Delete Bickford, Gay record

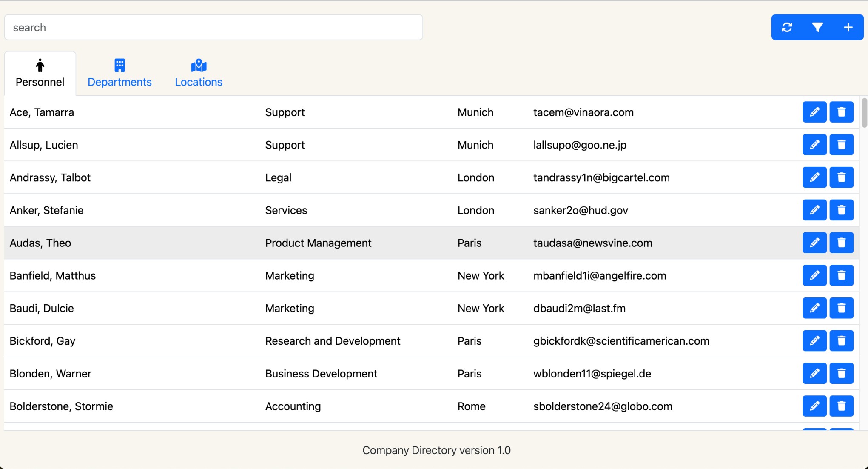click(841, 341)
